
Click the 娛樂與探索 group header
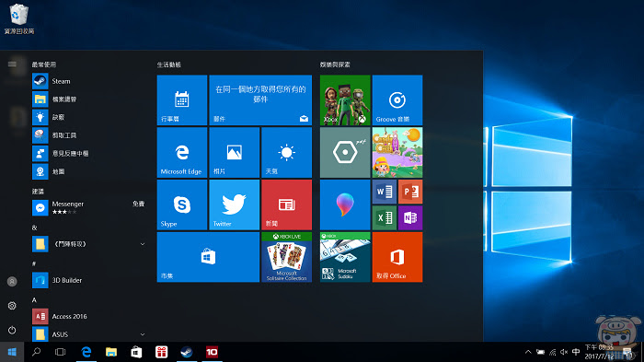tap(335, 64)
